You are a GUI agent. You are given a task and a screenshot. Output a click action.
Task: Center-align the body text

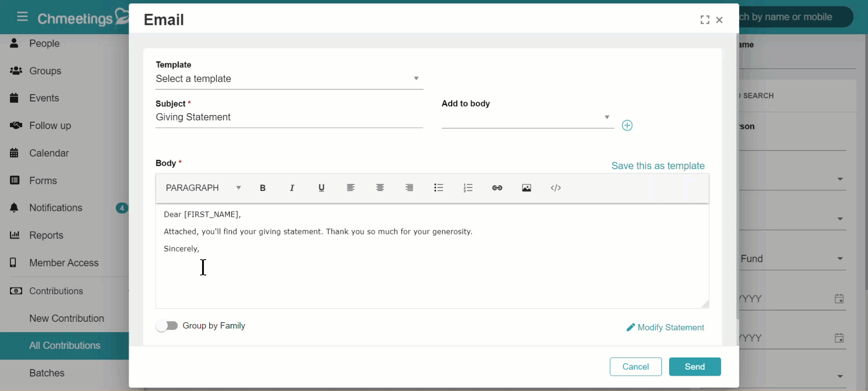click(380, 188)
